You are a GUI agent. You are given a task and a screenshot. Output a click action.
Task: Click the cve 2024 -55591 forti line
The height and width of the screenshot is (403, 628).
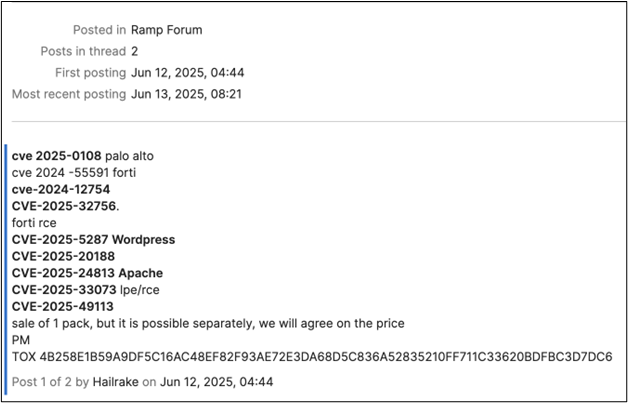pos(74,173)
